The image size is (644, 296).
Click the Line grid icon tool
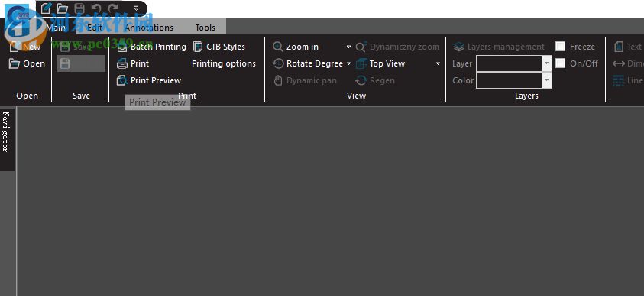coord(627,80)
